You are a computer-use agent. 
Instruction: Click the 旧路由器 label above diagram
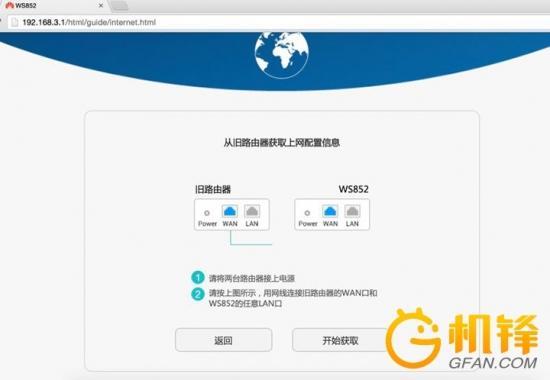(213, 189)
